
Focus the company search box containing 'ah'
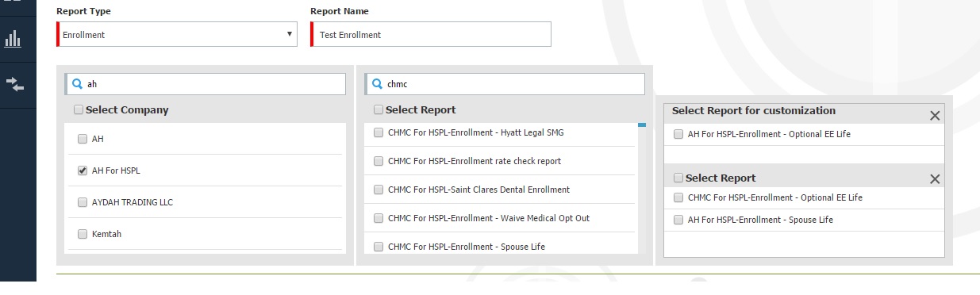click(x=206, y=84)
